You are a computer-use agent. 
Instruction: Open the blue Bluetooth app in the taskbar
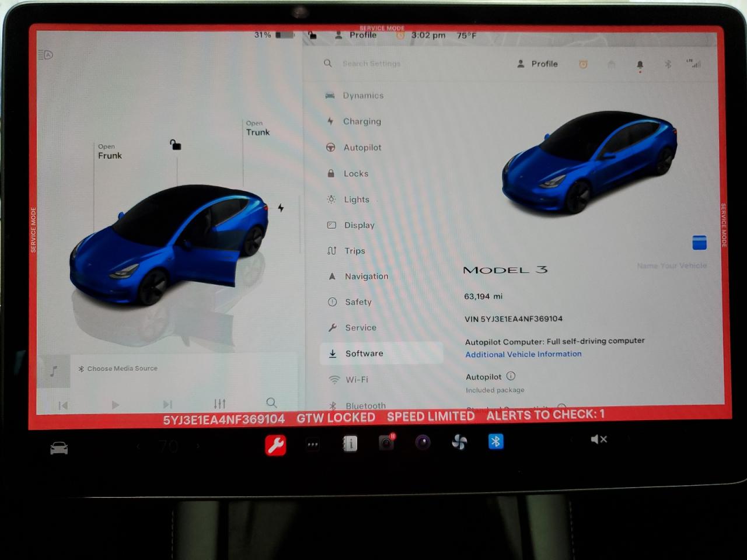[x=495, y=442]
